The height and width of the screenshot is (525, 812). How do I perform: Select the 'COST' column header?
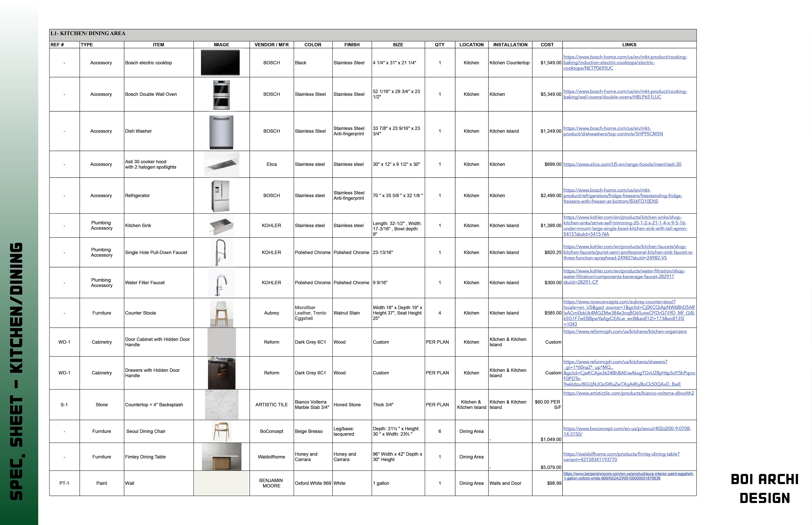(547, 45)
